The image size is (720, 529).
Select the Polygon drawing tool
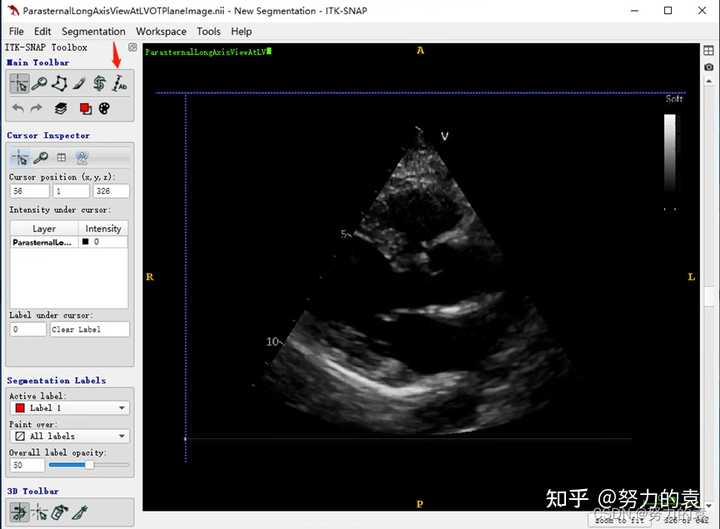(x=59, y=84)
